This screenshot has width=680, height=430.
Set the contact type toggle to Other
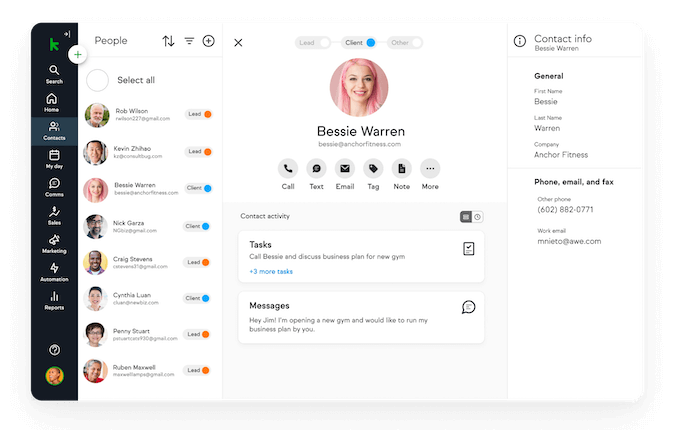pos(405,43)
